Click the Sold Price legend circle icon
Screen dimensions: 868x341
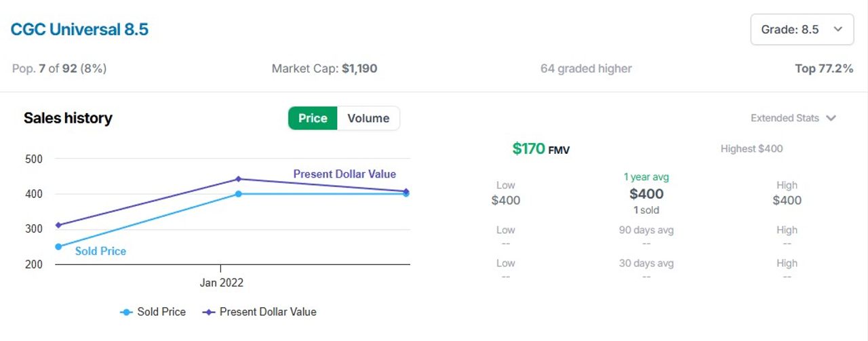tap(126, 312)
